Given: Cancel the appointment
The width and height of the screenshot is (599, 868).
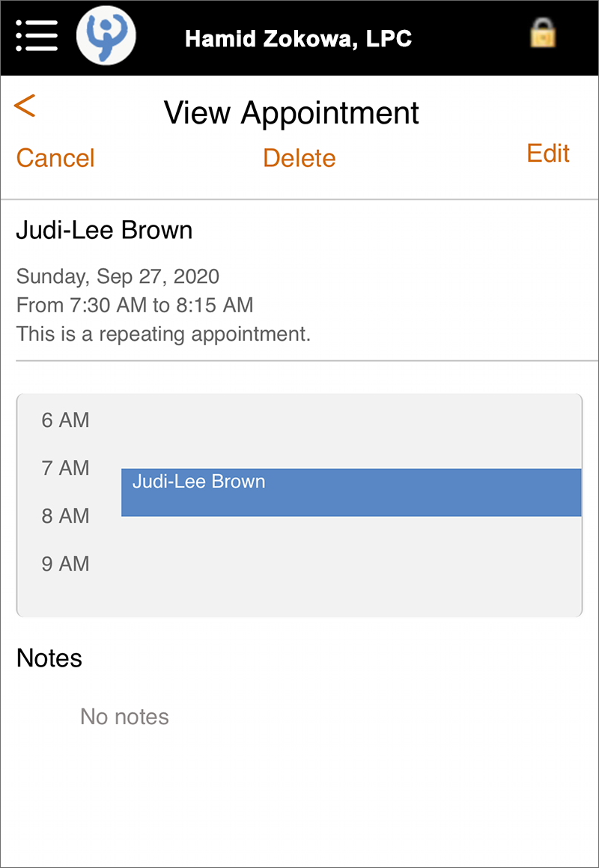Looking at the screenshot, I should pyautogui.click(x=55, y=158).
